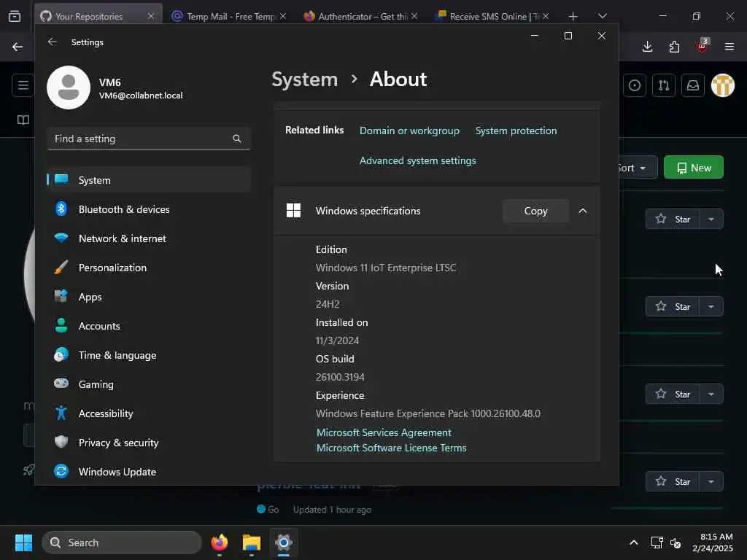Click the VM6 user avatar picture
This screenshot has height=560, width=747.
69,87
